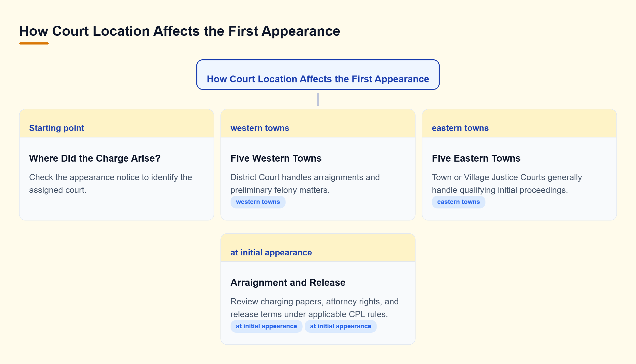This screenshot has height=364, width=636.
Task: Select the root node box of the diagram
Action: click(x=318, y=75)
